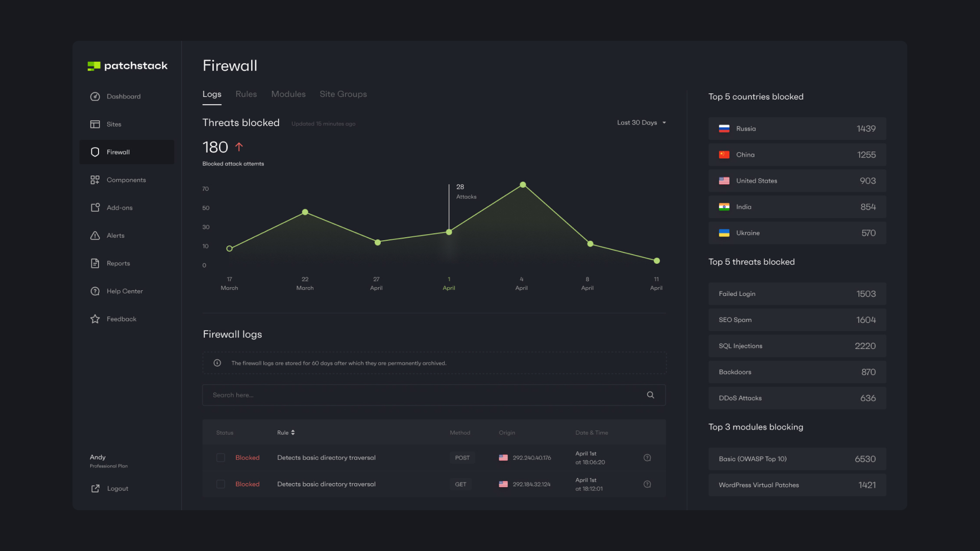Click the Feedback sidebar icon
Viewport: 980px width, 551px height.
(95, 319)
